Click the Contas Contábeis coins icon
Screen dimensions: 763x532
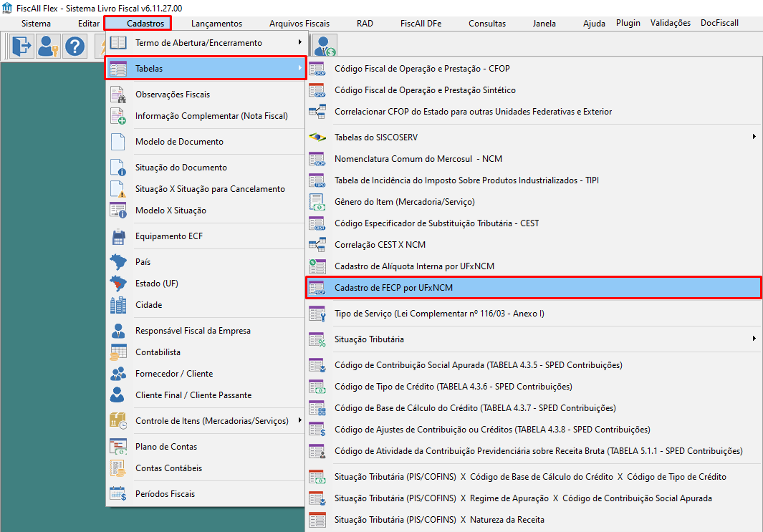(117, 468)
